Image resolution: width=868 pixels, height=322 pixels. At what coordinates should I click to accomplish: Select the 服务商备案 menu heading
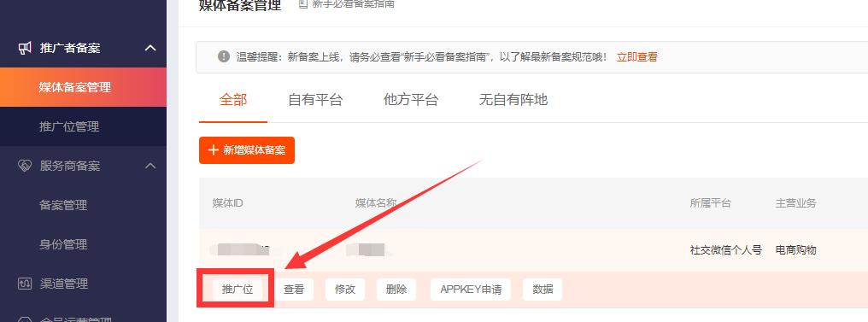pos(70,166)
